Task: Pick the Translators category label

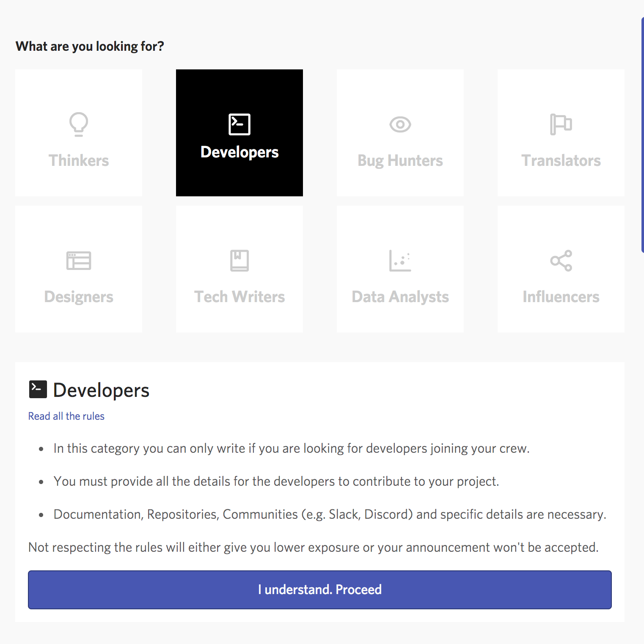Action: pos(561,161)
